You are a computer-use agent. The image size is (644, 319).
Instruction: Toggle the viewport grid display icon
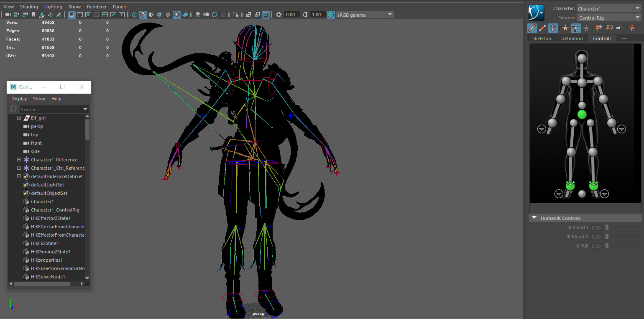[72, 15]
